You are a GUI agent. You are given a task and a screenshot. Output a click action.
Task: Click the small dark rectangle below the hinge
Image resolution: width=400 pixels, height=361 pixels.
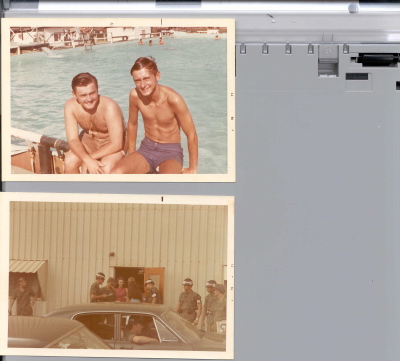[x=357, y=76]
